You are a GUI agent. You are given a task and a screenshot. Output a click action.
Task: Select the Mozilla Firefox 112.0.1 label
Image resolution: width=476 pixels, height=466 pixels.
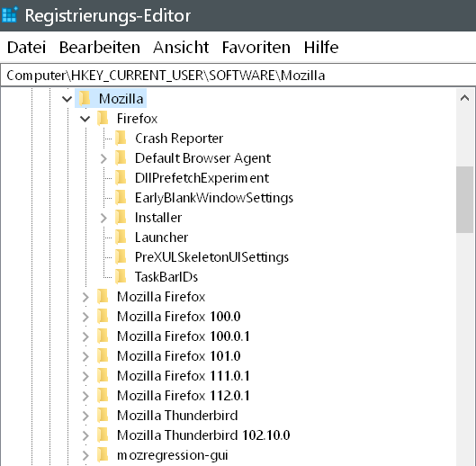pos(184,396)
